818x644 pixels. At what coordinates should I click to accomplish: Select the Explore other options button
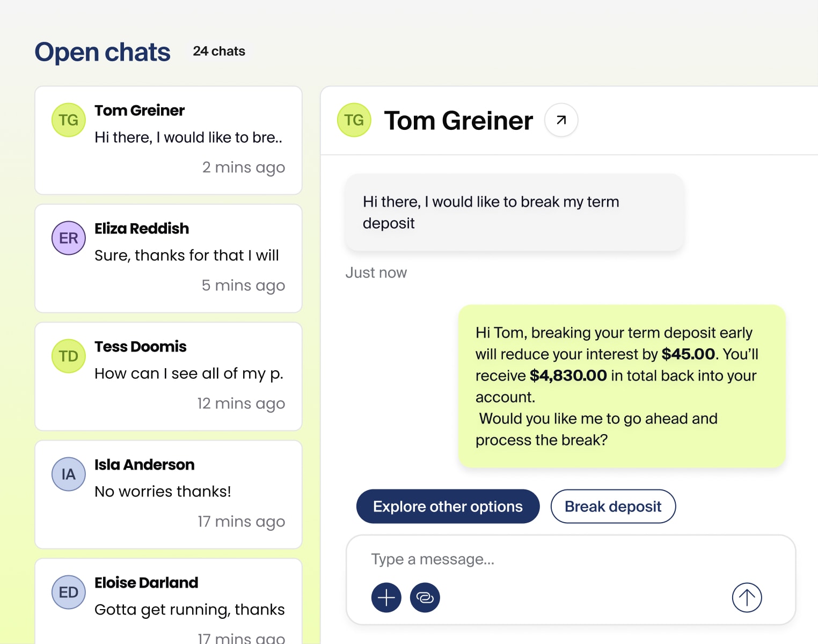(x=447, y=506)
